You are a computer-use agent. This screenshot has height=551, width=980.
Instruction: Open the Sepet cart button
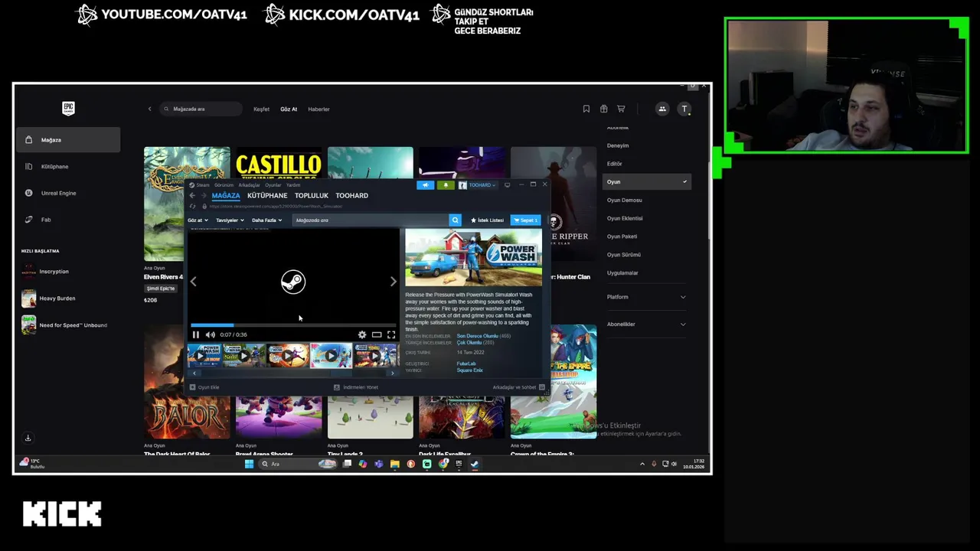pos(525,220)
